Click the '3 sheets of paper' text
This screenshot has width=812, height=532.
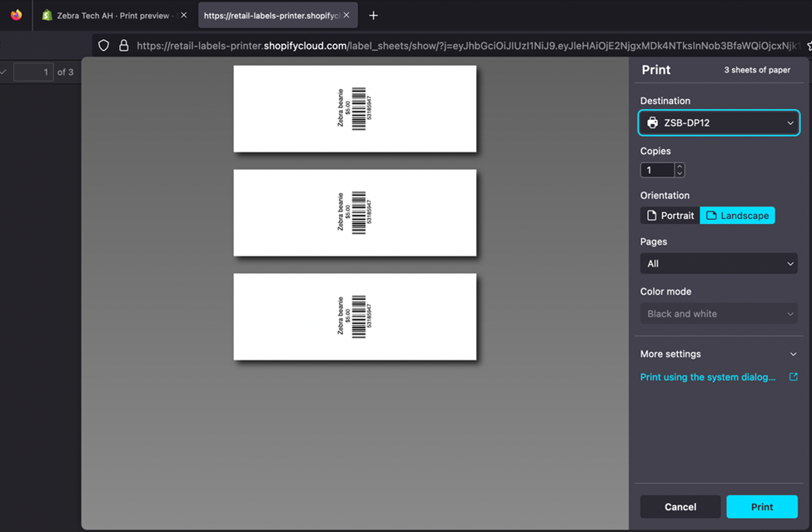pyautogui.click(x=757, y=70)
